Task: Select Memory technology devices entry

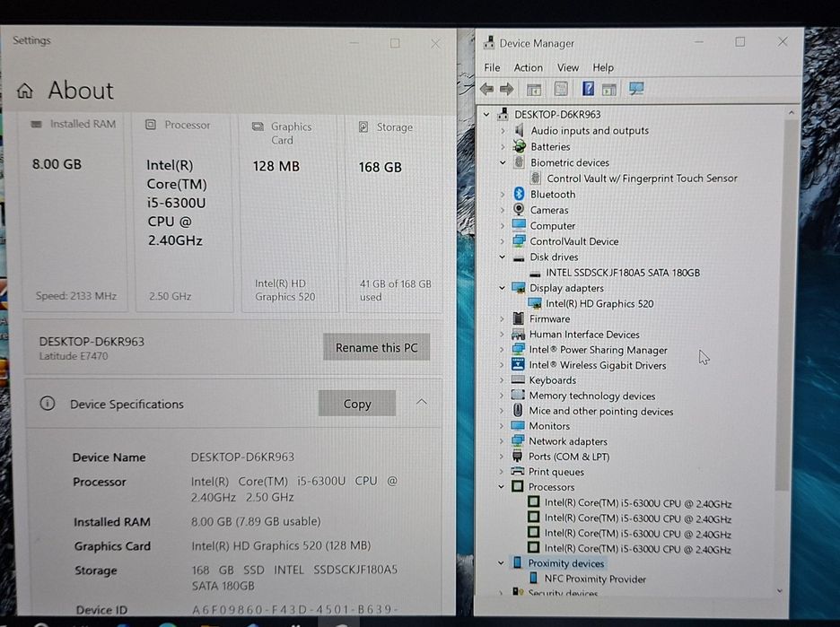Action: (x=592, y=396)
